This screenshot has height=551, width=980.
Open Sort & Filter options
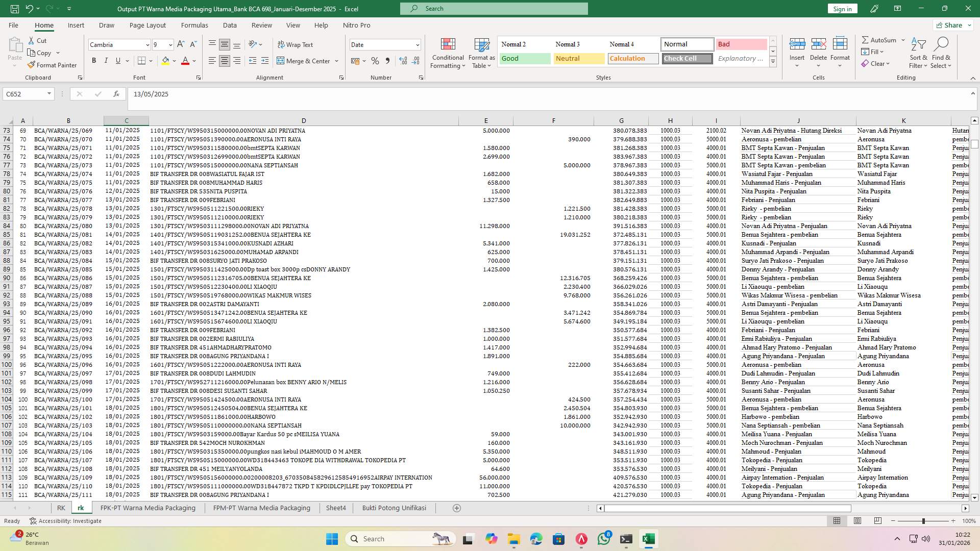(x=918, y=53)
